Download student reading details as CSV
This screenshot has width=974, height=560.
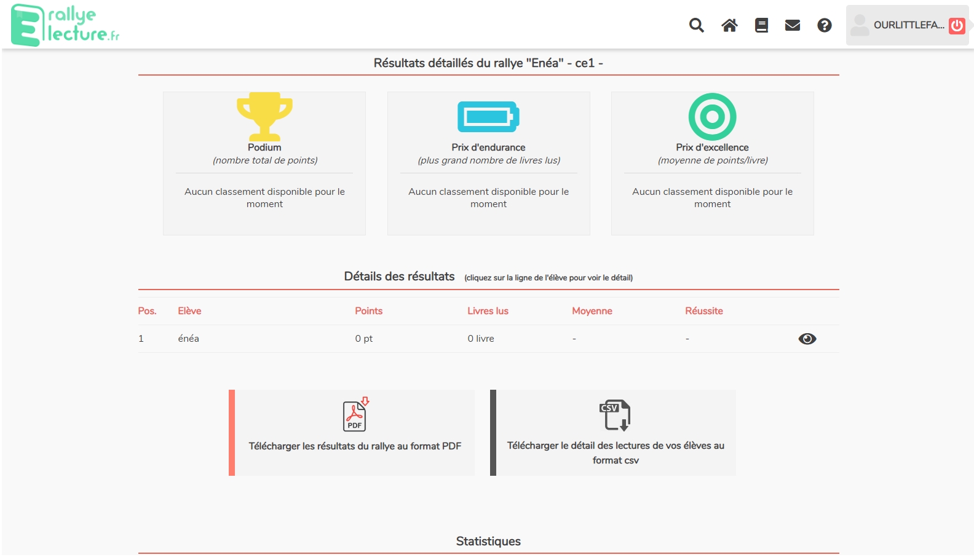(616, 452)
